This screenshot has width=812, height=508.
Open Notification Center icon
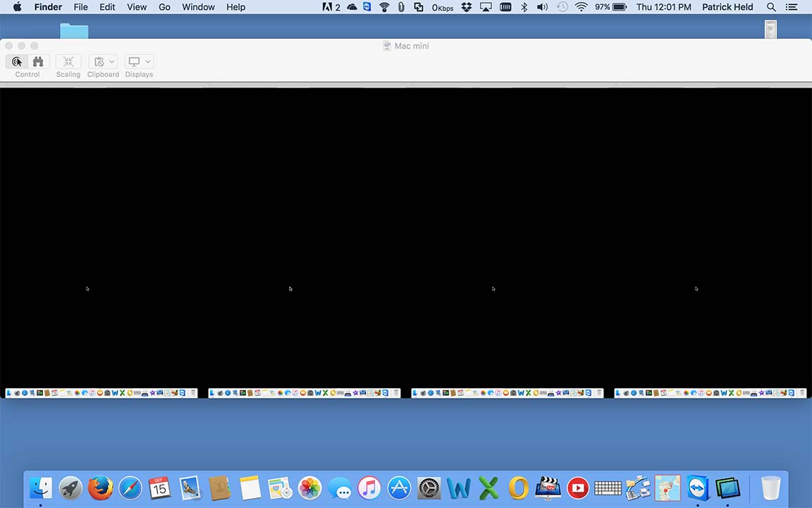pyautogui.click(x=792, y=7)
